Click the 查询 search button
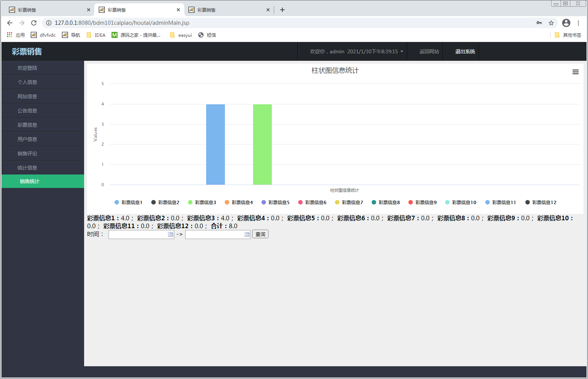The width and height of the screenshot is (588, 379). coord(260,235)
